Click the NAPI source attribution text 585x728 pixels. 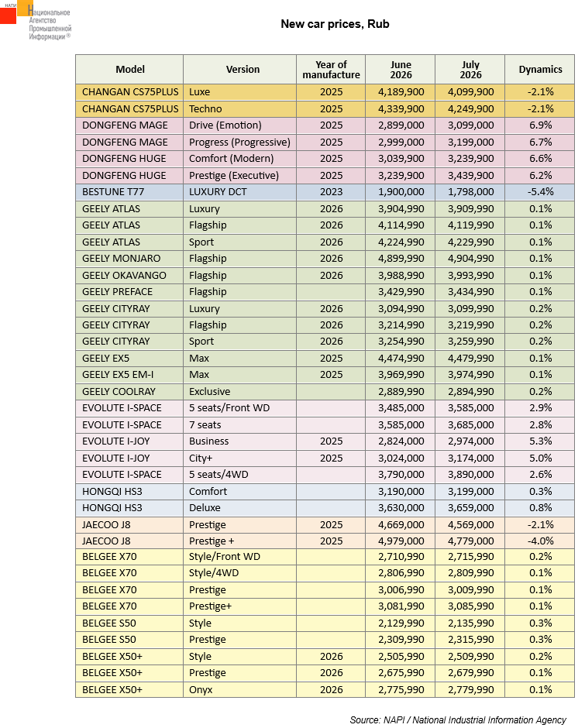pos(458,720)
